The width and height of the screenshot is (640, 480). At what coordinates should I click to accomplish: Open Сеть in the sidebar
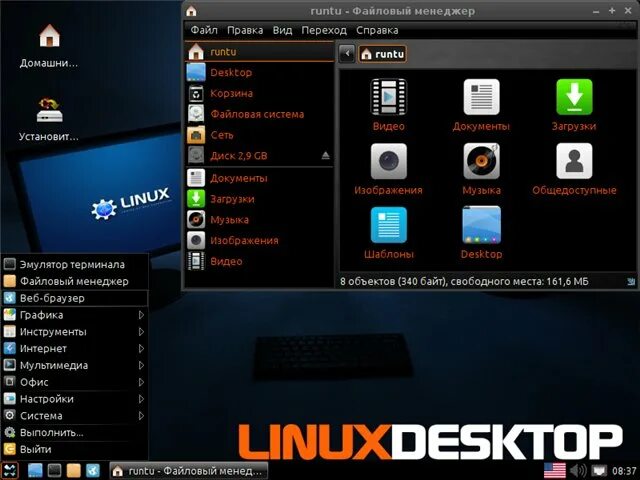(x=260, y=135)
